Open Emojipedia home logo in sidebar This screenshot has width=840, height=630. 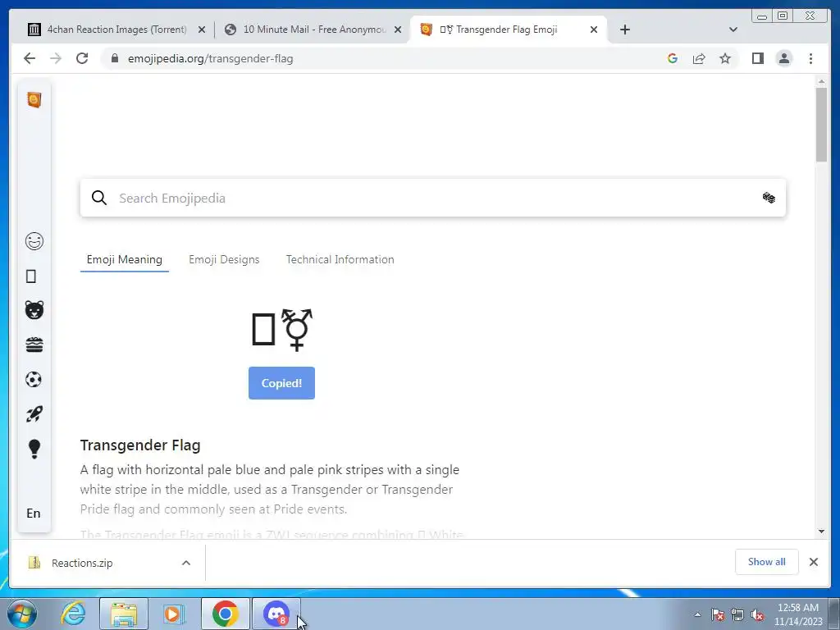click(34, 99)
